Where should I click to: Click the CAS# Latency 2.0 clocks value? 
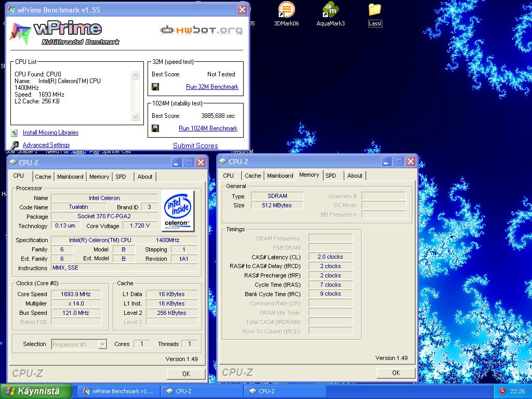330,257
